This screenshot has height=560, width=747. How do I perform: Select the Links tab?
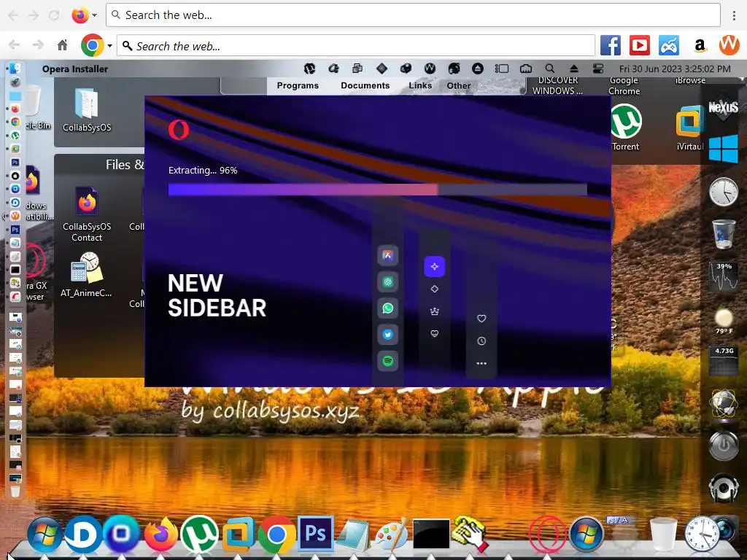coord(420,86)
